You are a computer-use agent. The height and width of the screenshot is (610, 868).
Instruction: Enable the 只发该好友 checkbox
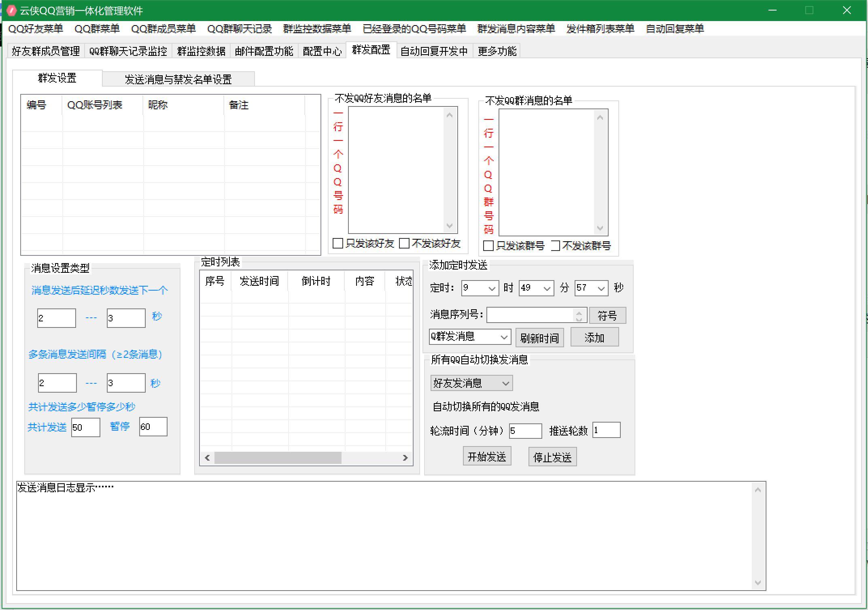click(x=363, y=243)
